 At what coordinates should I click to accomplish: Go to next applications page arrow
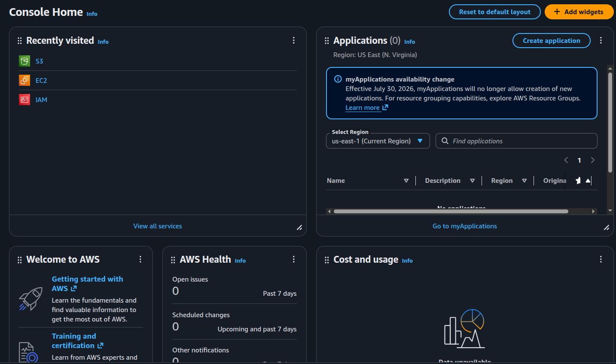pyautogui.click(x=593, y=160)
